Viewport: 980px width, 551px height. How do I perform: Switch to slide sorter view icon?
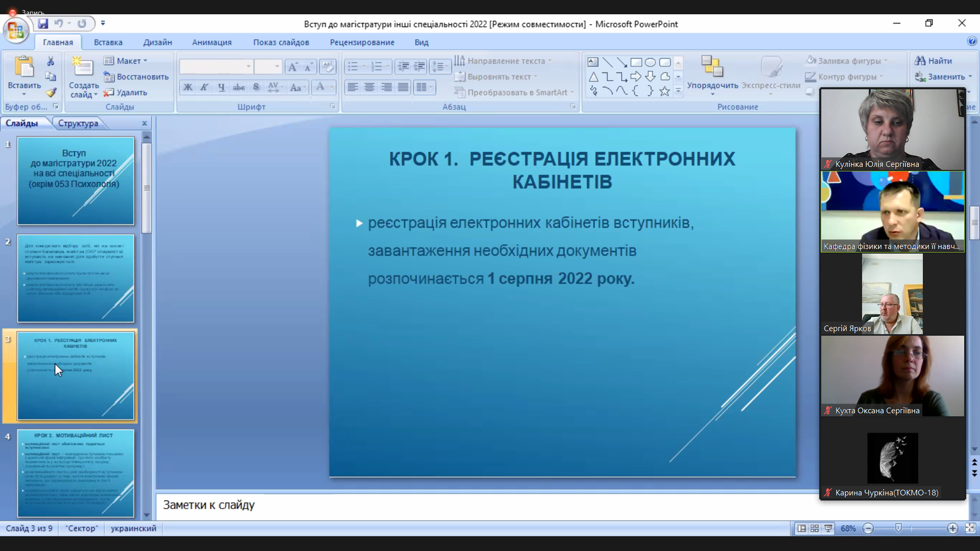(x=815, y=529)
